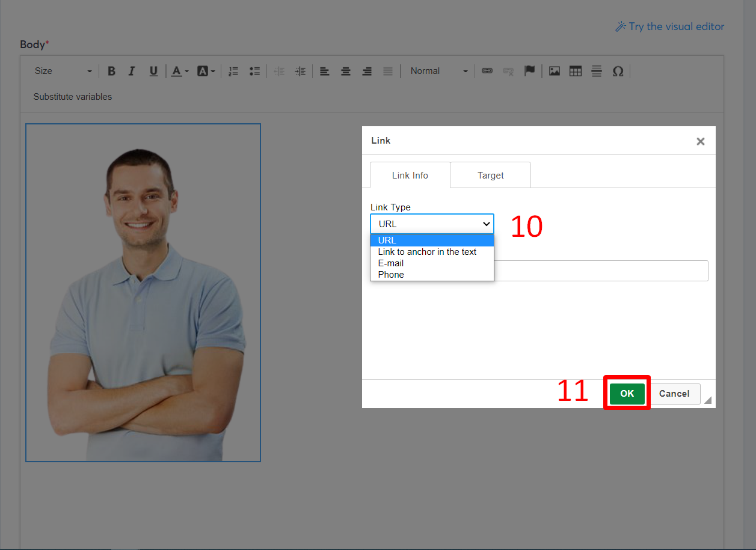
Task: Apply bold formatting in the editor toolbar
Action: [x=111, y=71]
